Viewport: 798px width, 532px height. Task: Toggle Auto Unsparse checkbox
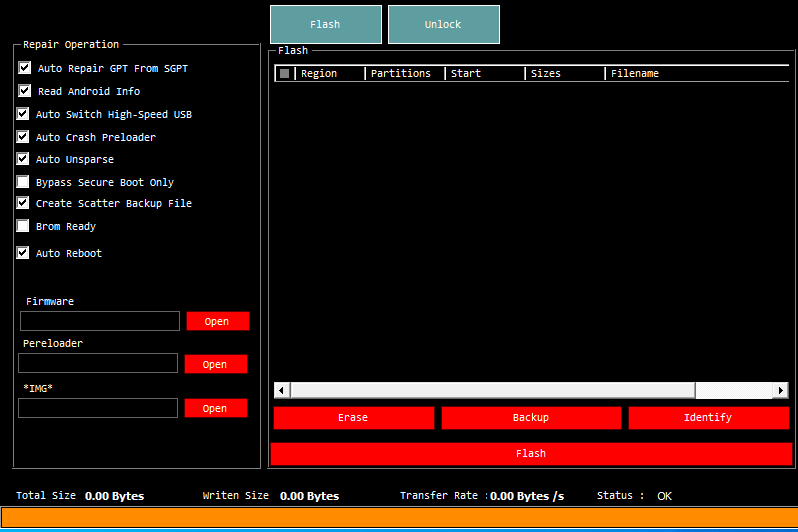[23, 159]
